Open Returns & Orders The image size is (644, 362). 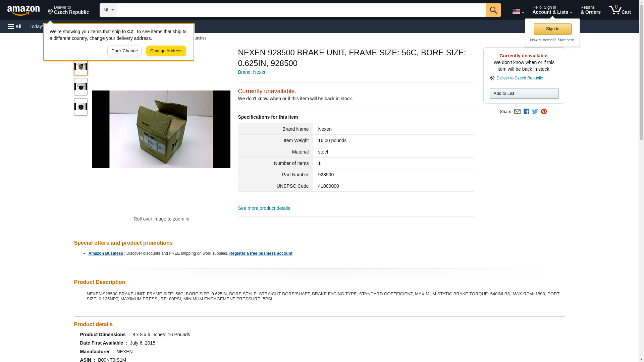(590, 10)
